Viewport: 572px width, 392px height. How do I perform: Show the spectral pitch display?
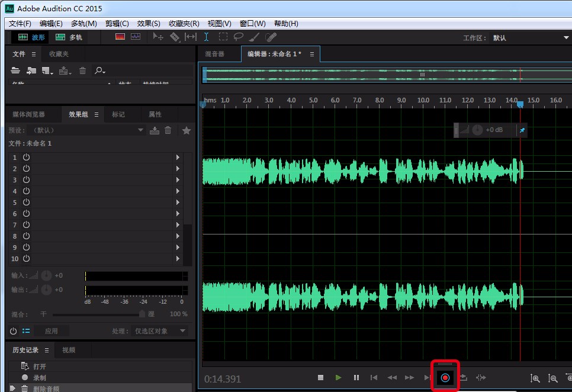tap(136, 37)
